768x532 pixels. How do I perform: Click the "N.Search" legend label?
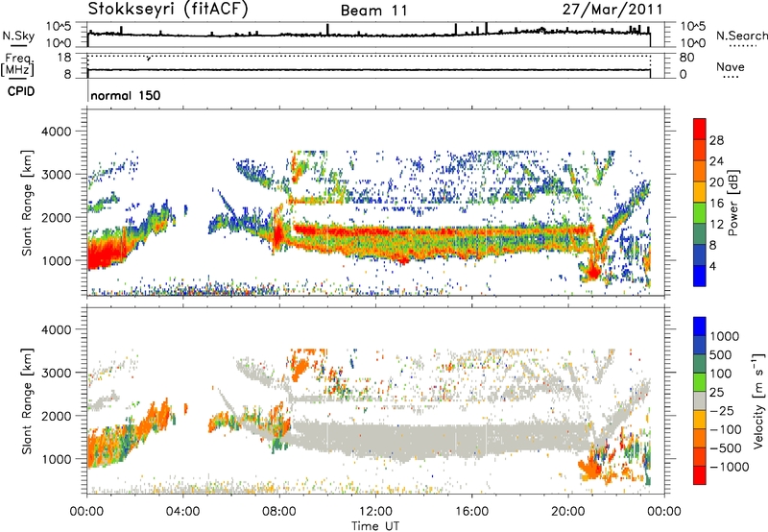[x=741, y=36]
